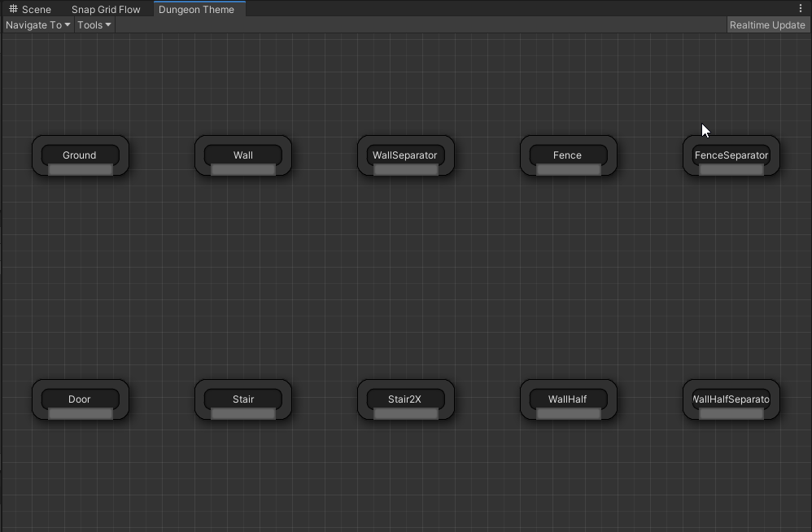Click the output pin under FenceSeparator node
Viewport: 812px width, 532px height.
[x=731, y=170]
